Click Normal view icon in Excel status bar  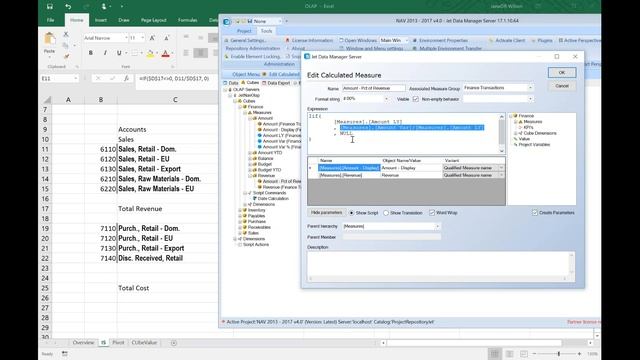(495, 354)
